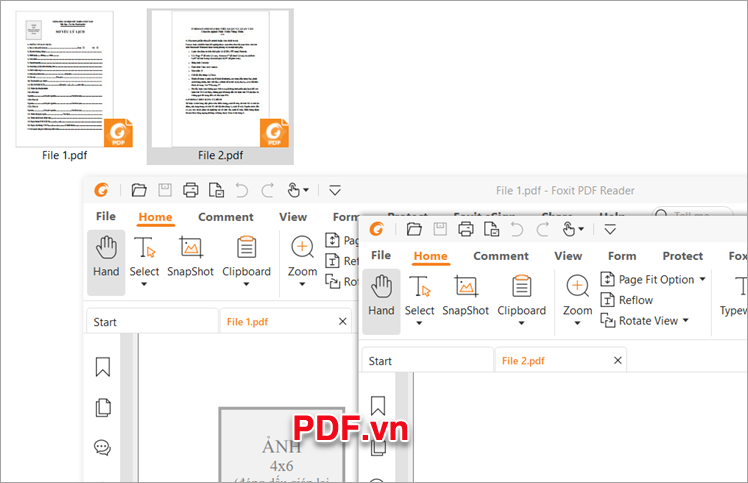Click Print icon in File 2 window
The image size is (748, 483).
tap(466, 229)
